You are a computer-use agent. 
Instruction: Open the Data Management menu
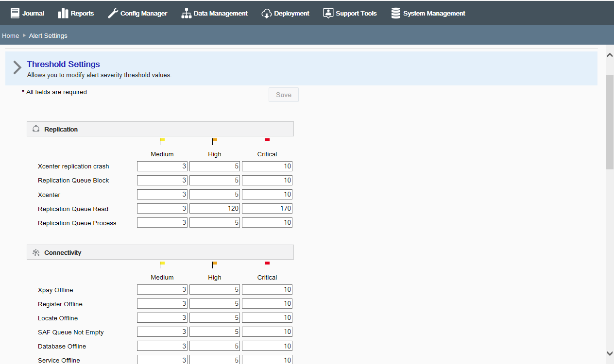214,13
